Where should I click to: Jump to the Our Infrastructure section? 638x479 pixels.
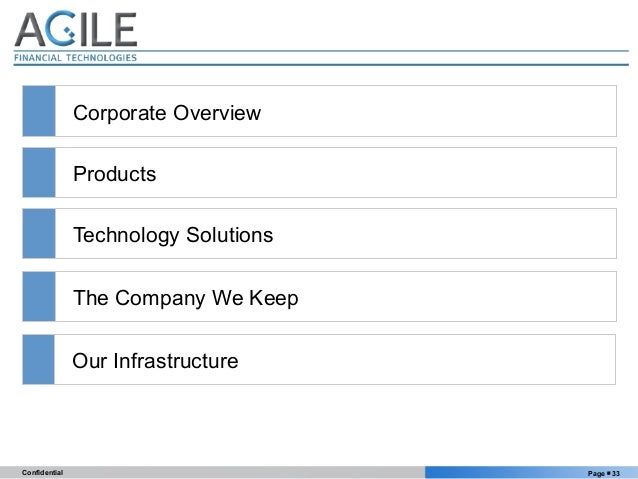155,361
